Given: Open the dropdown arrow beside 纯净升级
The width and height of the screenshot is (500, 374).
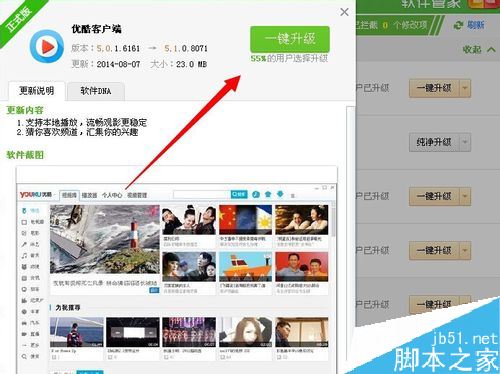Looking at the screenshot, I should [465, 142].
